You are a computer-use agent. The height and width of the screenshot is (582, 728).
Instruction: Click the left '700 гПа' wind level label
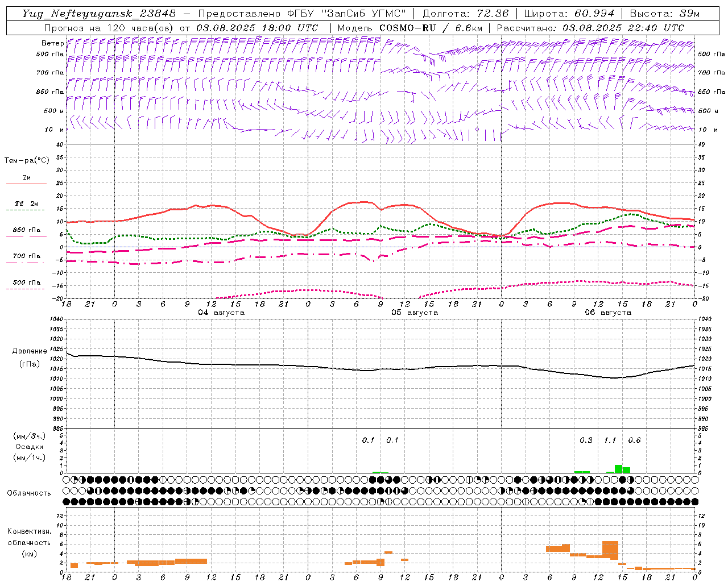[49, 73]
